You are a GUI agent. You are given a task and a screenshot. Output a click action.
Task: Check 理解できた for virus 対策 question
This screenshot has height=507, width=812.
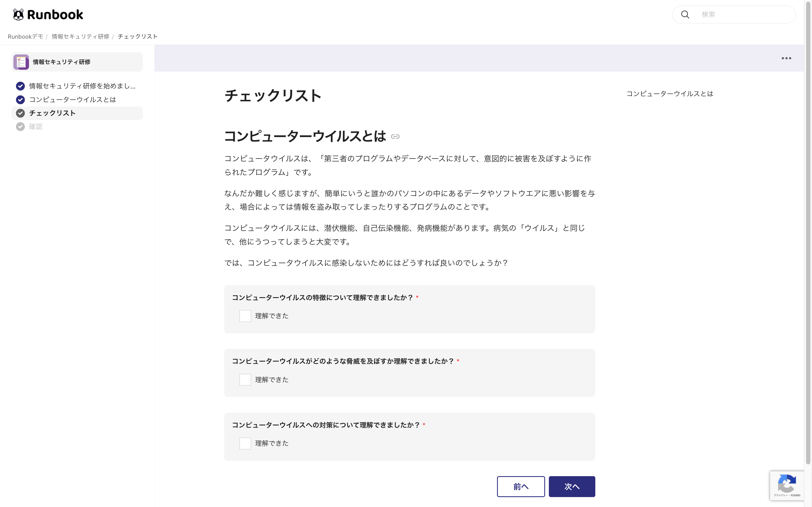[245, 443]
